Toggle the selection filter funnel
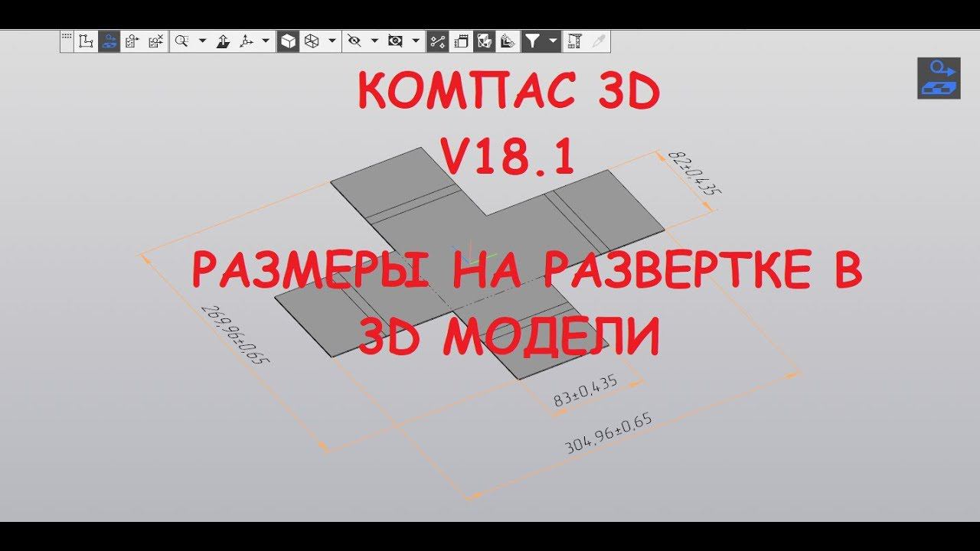This screenshot has height=551, width=980. coord(532,41)
